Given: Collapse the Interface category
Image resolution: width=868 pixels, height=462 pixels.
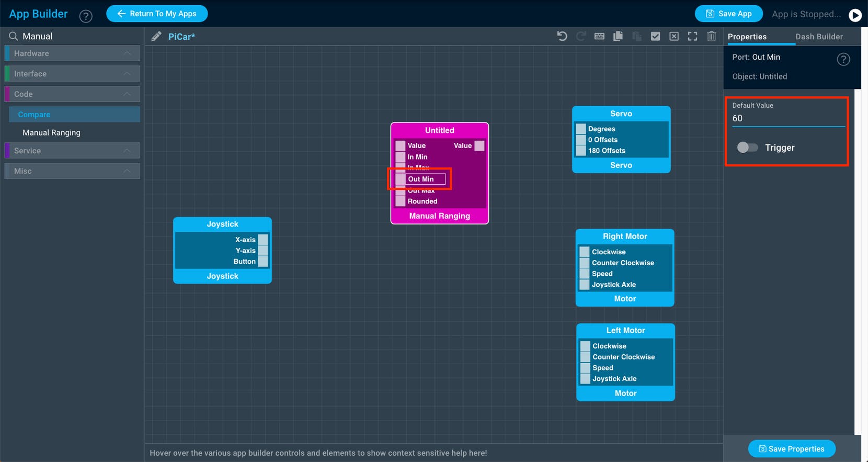Looking at the screenshot, I should 72,74.
